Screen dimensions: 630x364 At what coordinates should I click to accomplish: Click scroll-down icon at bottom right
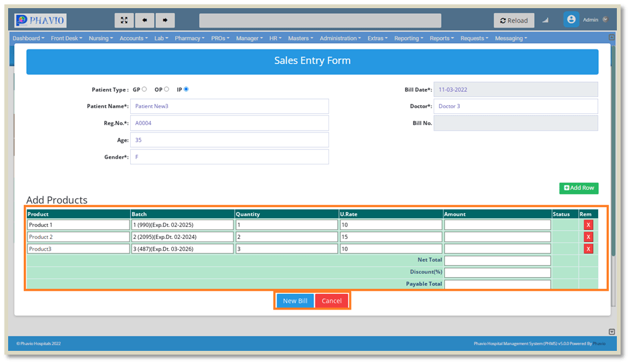point(611,332)
